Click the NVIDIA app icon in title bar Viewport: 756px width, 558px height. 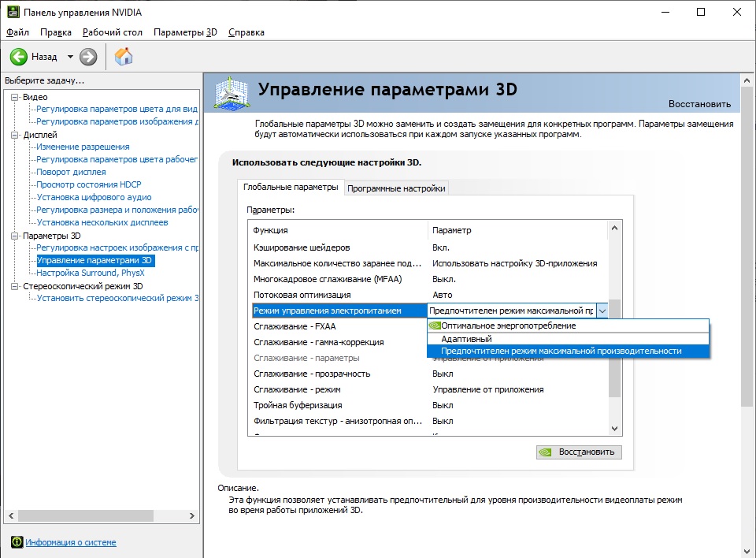[13, 12]
